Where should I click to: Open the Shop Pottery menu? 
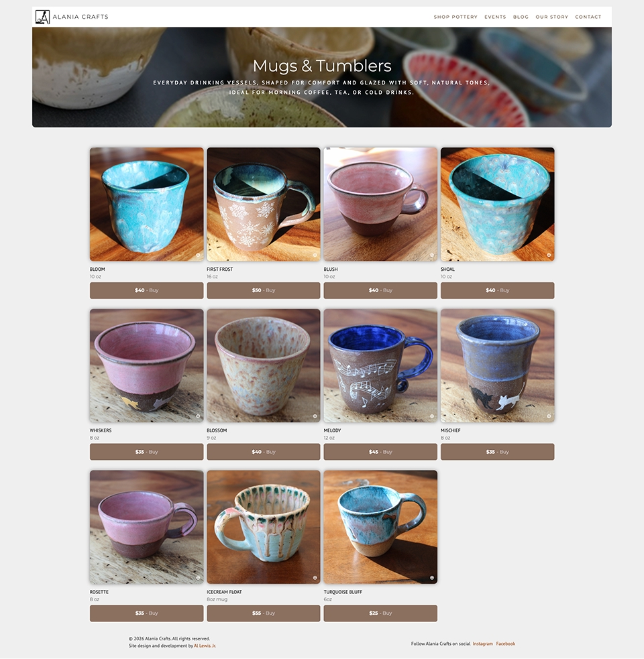[x=455, y=17]
